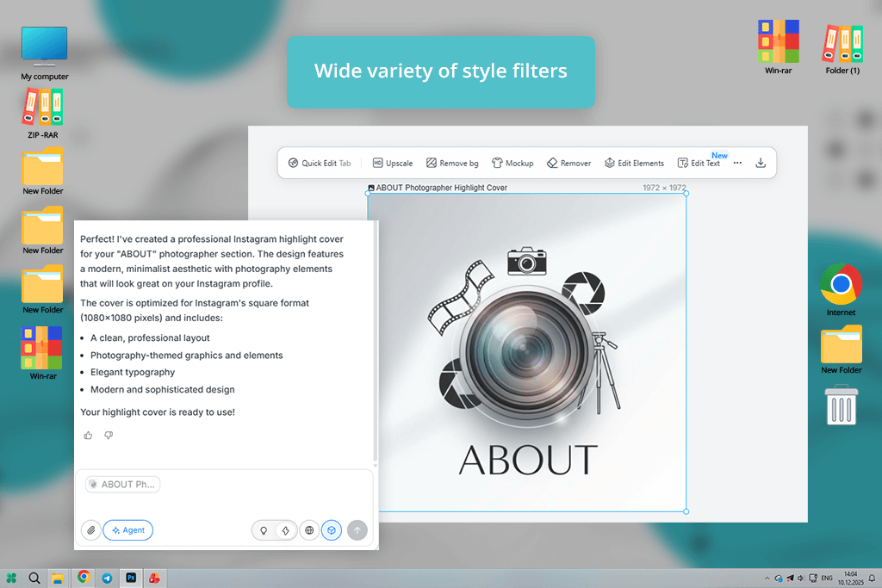The width and height of the screenshot is (882, 588).
Task: Select the ABOUT highlight cover image
Action: click(527, 352)
